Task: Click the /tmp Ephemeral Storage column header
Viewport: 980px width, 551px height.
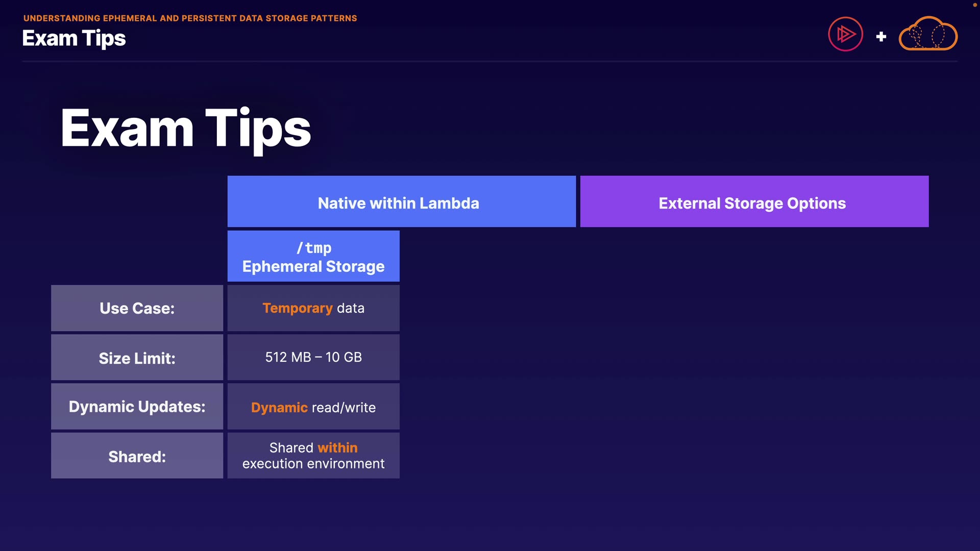Action: tap(313, 257)
